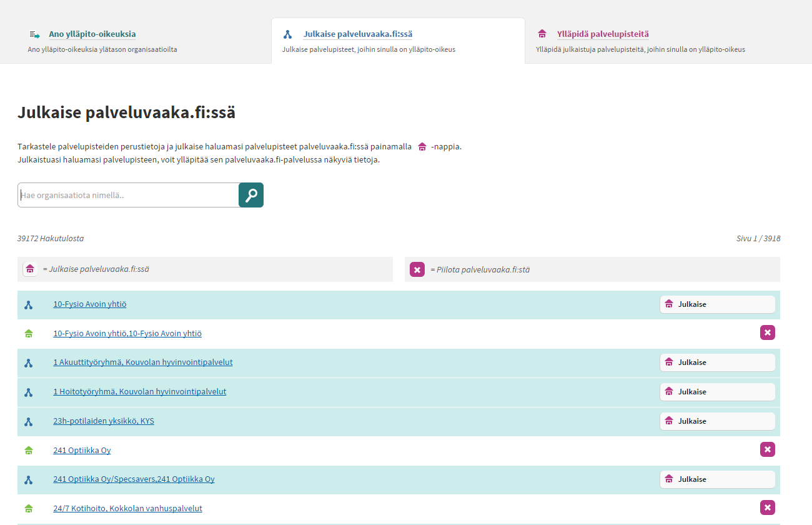Click green house icon beside 10-Fysio Avoin yhtiö,10-Fysio
The height and width of the screenshot is (525, 812).
click(x=28, y=334)
